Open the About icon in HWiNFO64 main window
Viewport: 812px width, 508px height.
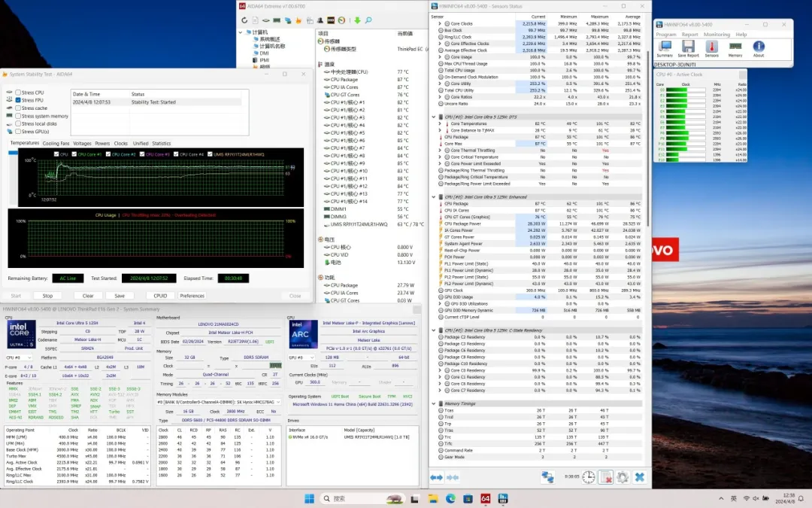(x=759, y=49)
